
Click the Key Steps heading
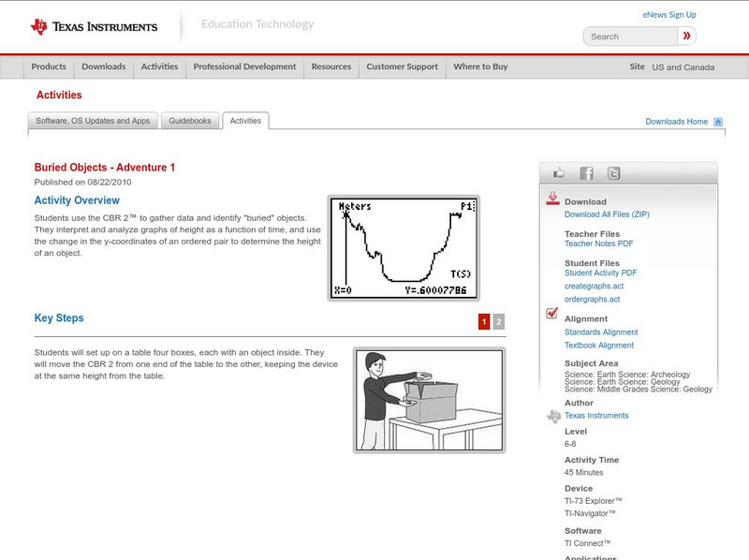pos(59,317)
